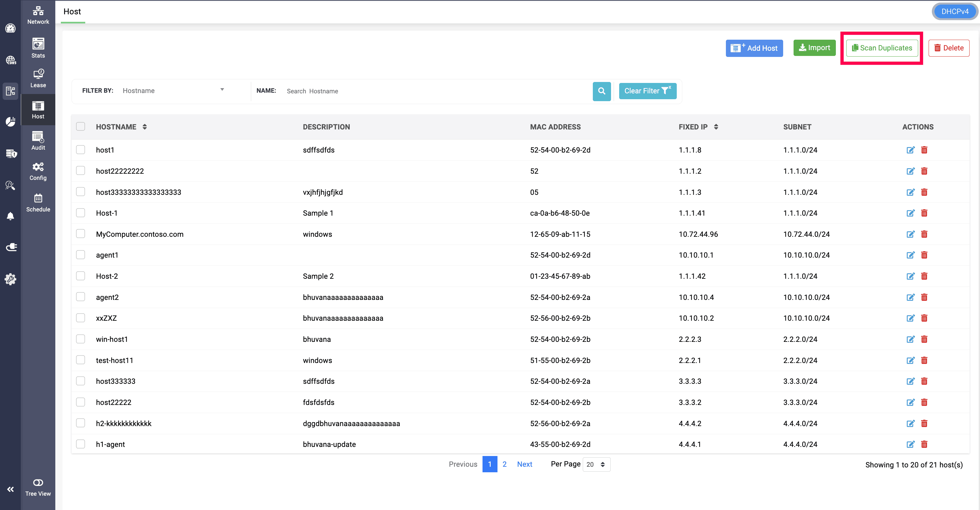Click the Previous page link
Screen dimensions: 980x510
click(x=463, y=464)
